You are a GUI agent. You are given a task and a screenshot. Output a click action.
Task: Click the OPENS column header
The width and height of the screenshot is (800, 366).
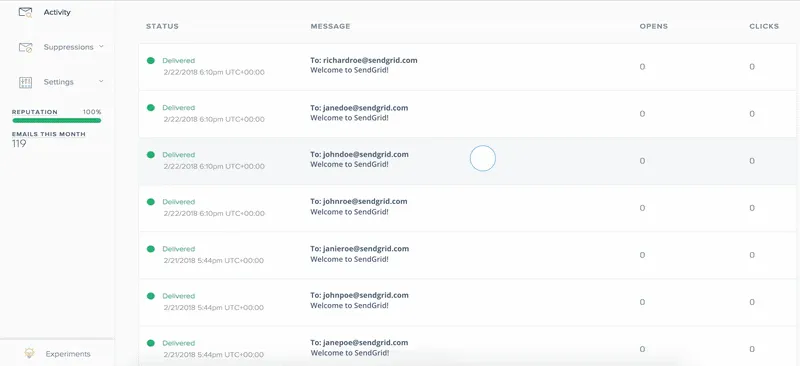[x=654, y=26]
